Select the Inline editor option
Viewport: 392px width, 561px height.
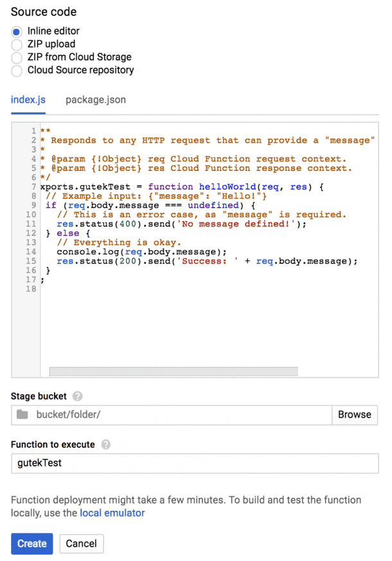[18, 31]
